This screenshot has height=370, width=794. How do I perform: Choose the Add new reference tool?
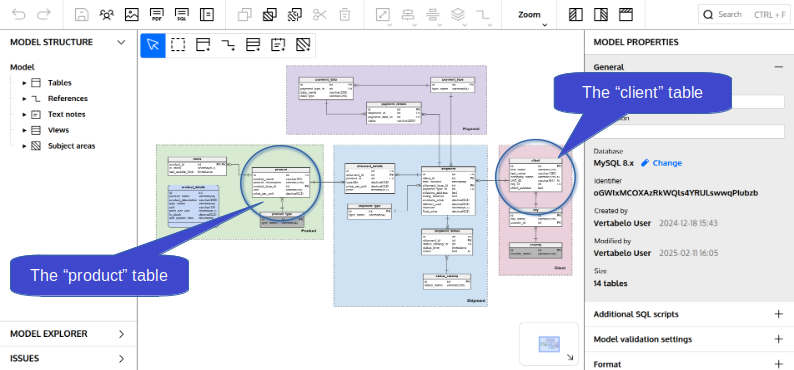(228, 45)
